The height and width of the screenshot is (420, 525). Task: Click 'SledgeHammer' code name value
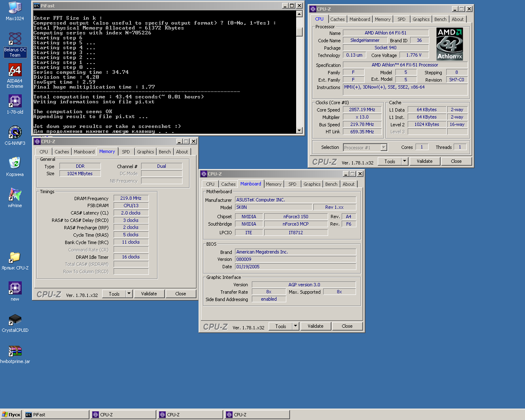click(365, 40)
